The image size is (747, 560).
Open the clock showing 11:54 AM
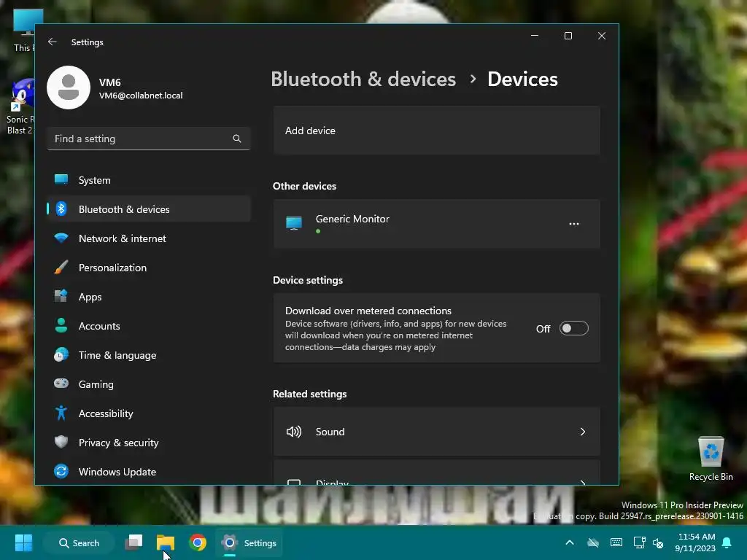tap(695, 542)
